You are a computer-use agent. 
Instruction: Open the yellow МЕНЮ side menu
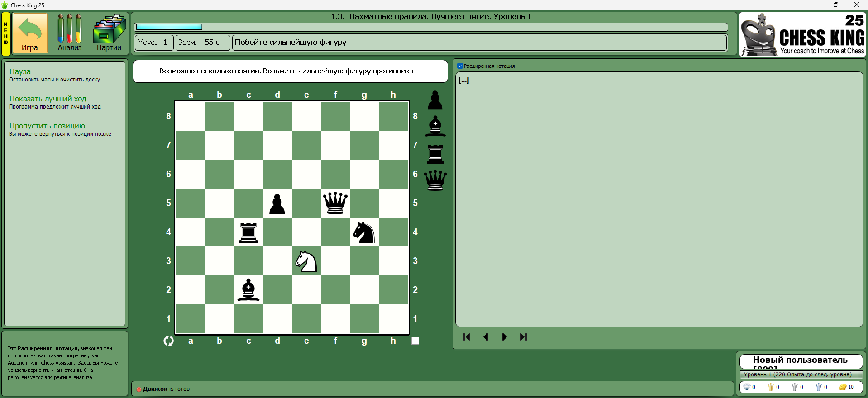[x=6, y=34]
